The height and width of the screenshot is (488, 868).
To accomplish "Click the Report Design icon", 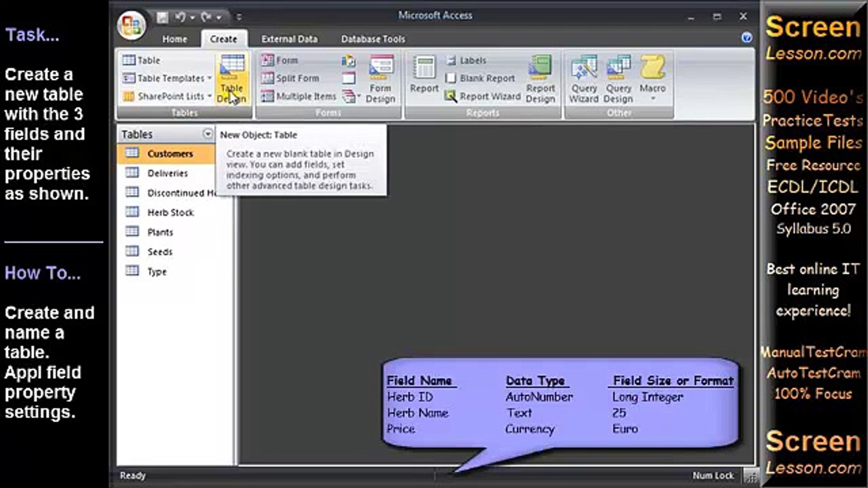I will 540,79.
